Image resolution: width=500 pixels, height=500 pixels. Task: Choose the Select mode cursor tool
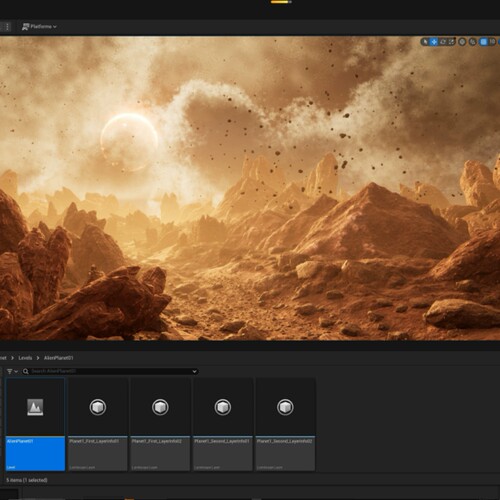pos(425,42)
